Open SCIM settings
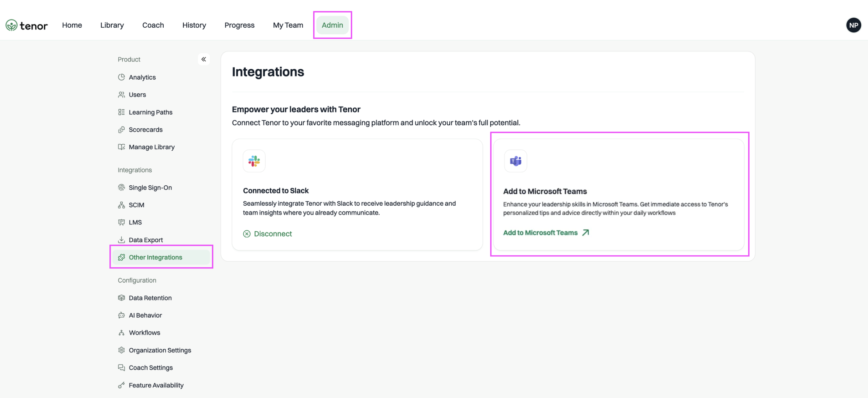Viewport: 868px width, 398px height. coord(161,205)
